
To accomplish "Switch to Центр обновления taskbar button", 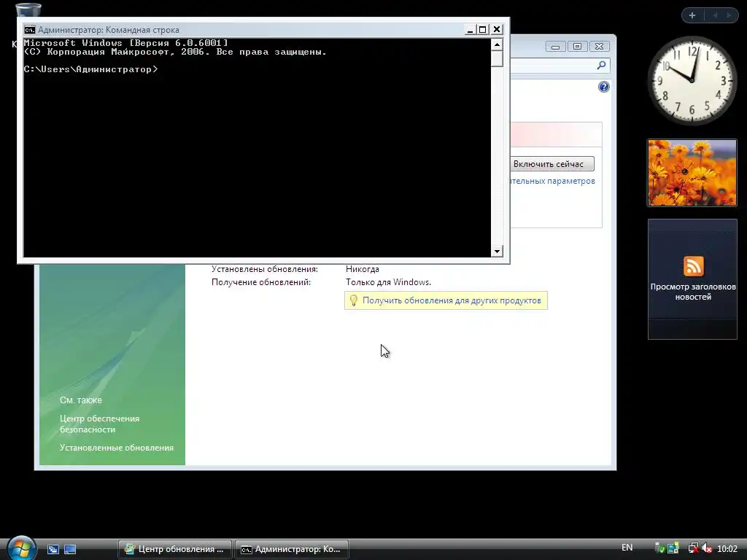I will coord(175,549).
